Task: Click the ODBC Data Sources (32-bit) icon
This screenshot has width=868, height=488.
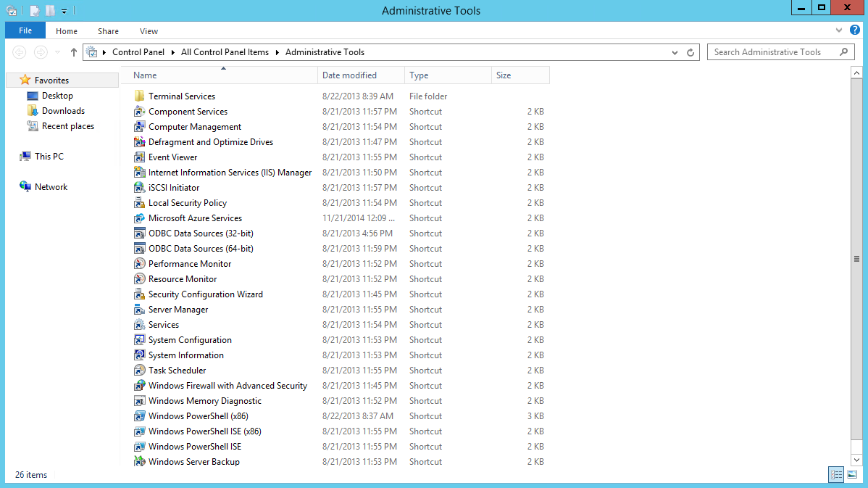Action: [x=140, y=233]
